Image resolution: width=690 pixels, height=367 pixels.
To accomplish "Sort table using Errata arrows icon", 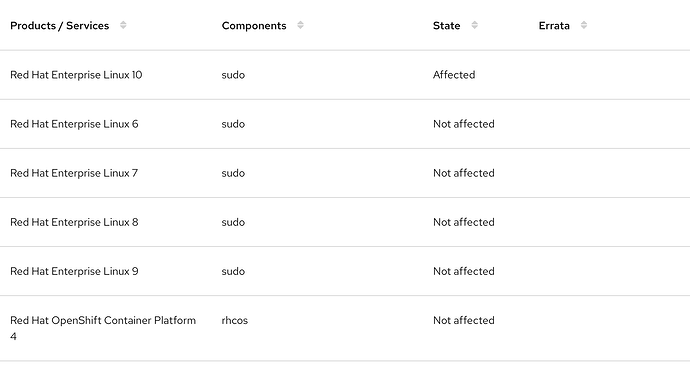I will (x=584, y=25).
